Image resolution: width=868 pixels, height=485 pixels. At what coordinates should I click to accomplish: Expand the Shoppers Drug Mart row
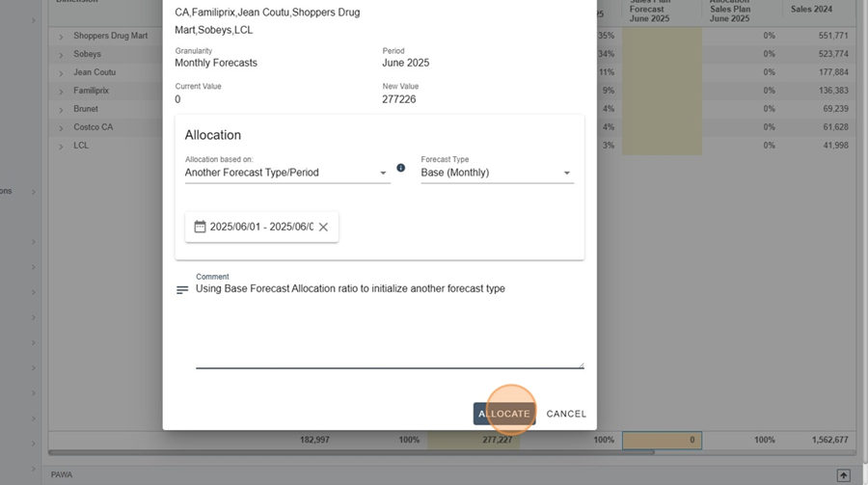click(x=61, y=37)
